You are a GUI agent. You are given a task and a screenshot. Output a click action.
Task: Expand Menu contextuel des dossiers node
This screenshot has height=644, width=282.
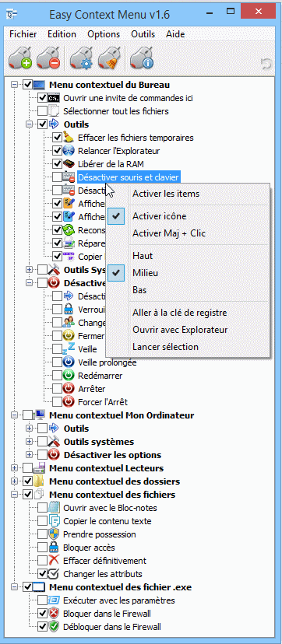pos(14,481)
